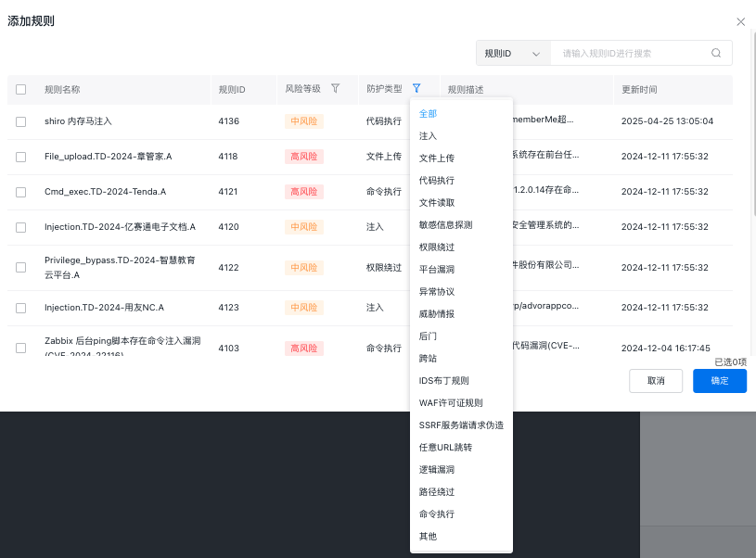Check the Injection.TD-2024-用友NC.A checkbox

click(x=20, y=308)
